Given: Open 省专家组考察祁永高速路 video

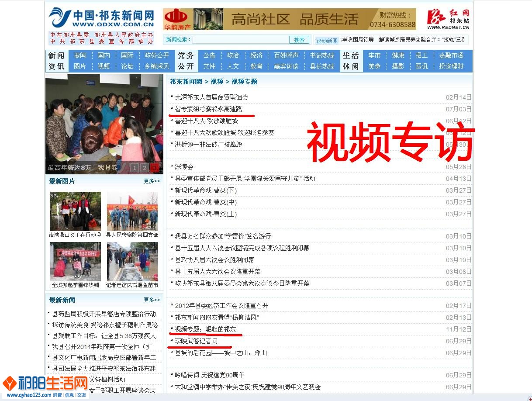Looking at the screenshot, I should click(208, 109).
